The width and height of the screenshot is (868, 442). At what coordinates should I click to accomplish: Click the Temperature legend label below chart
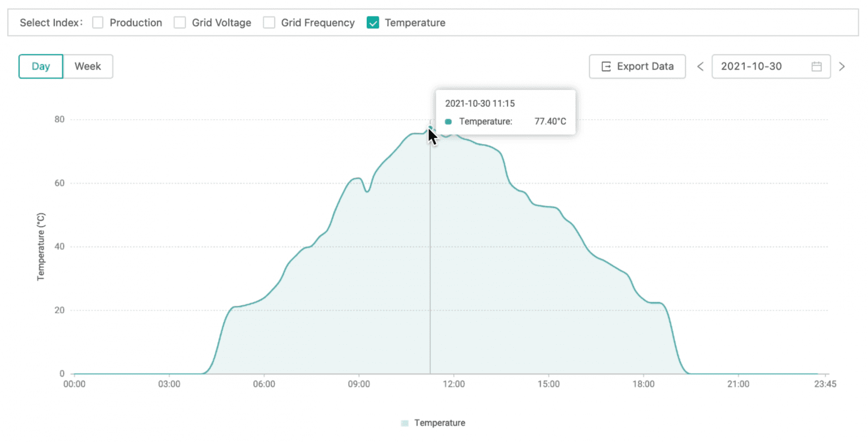pos(440,423)
